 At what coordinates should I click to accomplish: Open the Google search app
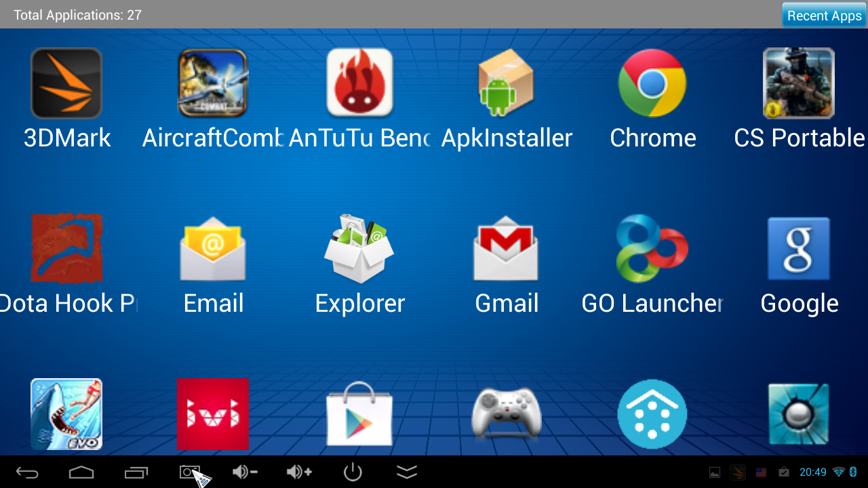pos(799,248)
